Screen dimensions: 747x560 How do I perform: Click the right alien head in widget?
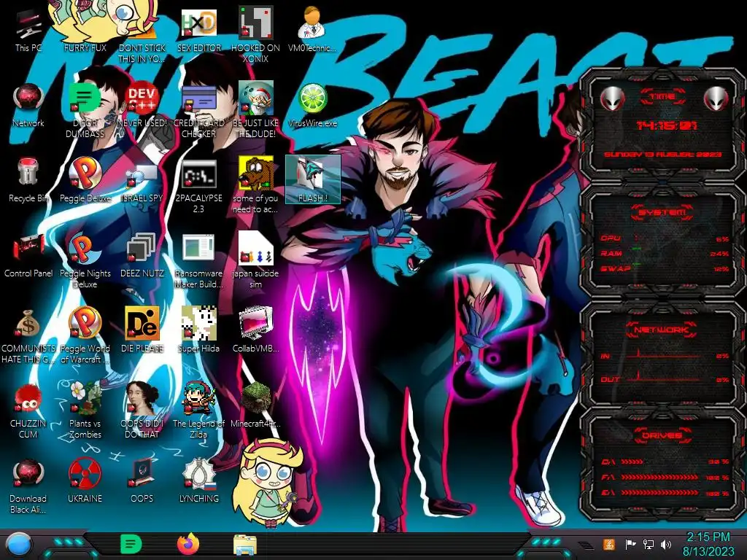[716, 99]
